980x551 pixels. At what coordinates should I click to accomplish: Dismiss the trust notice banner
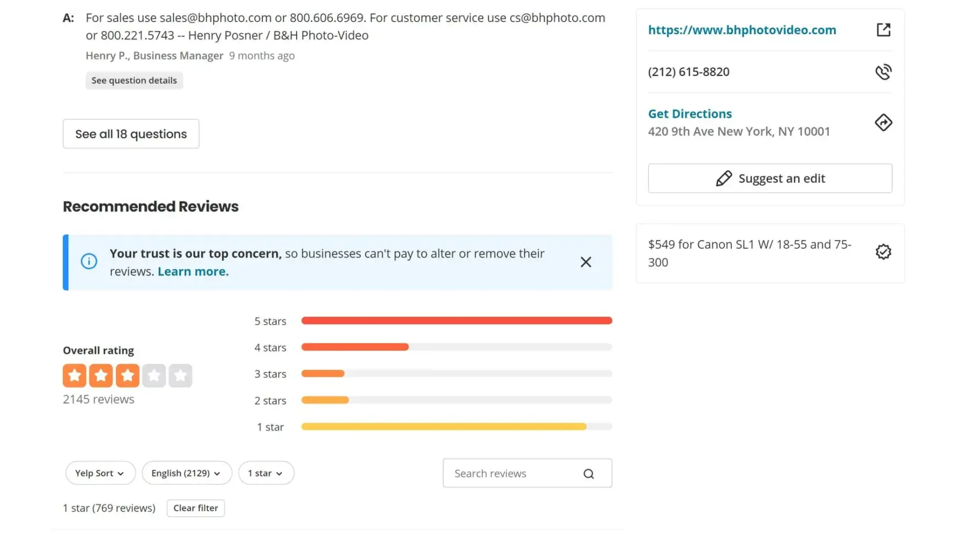tap(585, 262)
